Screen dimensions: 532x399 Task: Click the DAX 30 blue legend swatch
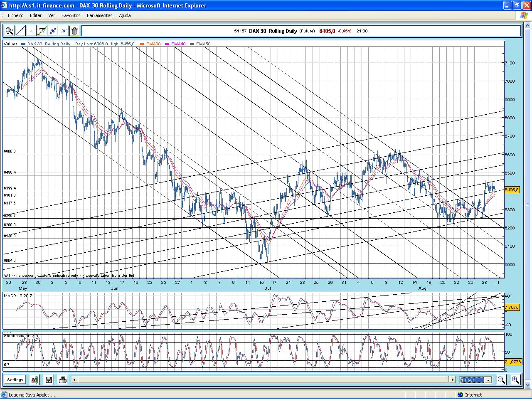(x=24, y=44)
